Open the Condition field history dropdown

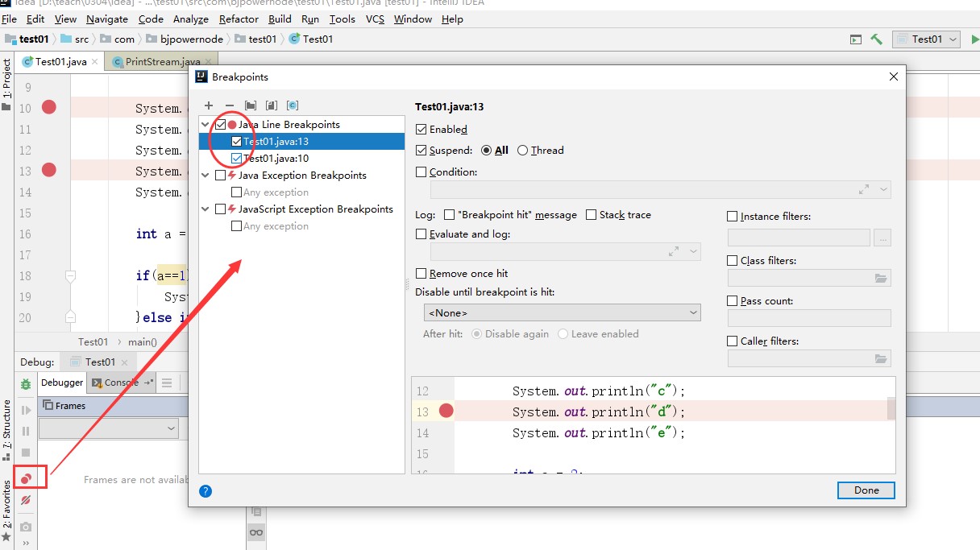point(884,190)
